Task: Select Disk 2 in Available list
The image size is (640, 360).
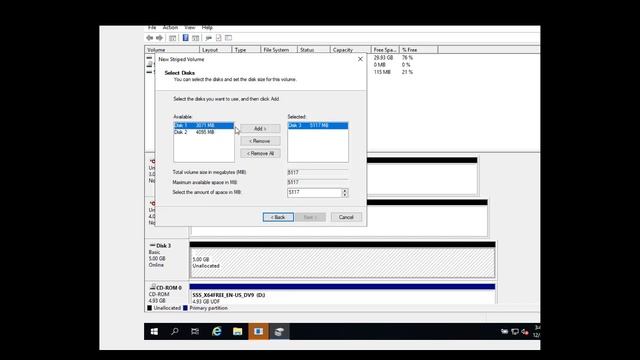Action: [x=204, y=132]
